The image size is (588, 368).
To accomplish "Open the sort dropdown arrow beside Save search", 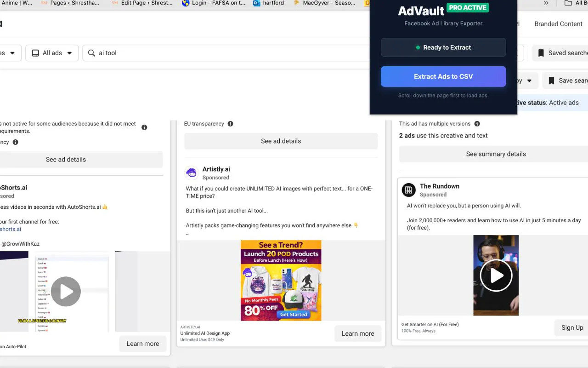I will pyautogui.click(x=529, y=80).
